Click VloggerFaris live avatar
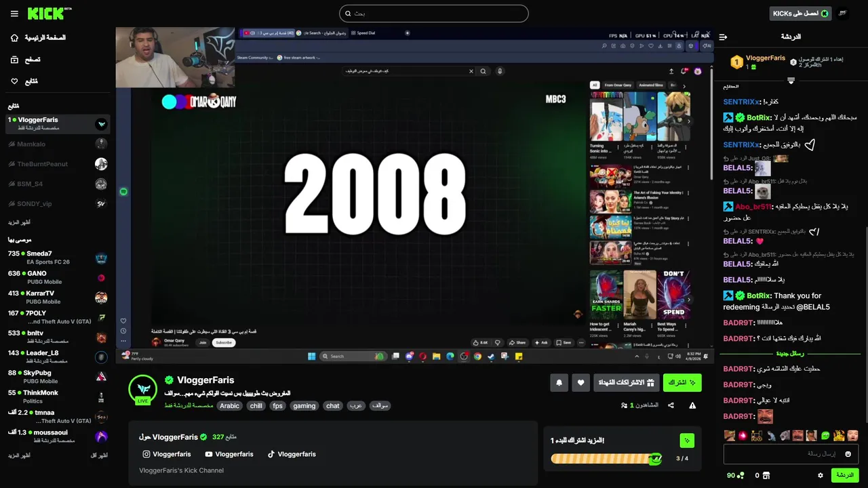868x488 pixels. [143, 389]
